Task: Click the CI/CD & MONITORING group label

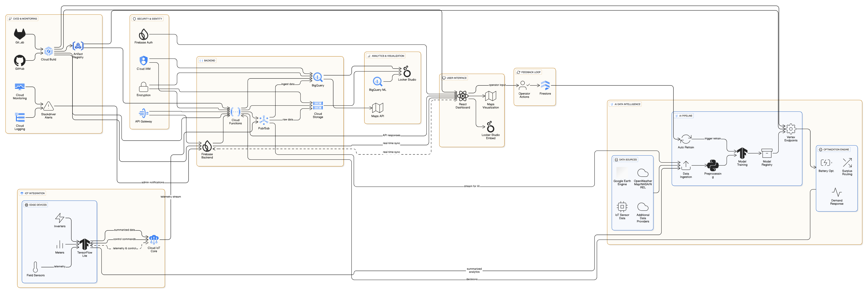Action: pyautogui.click(x=23, y=18)
